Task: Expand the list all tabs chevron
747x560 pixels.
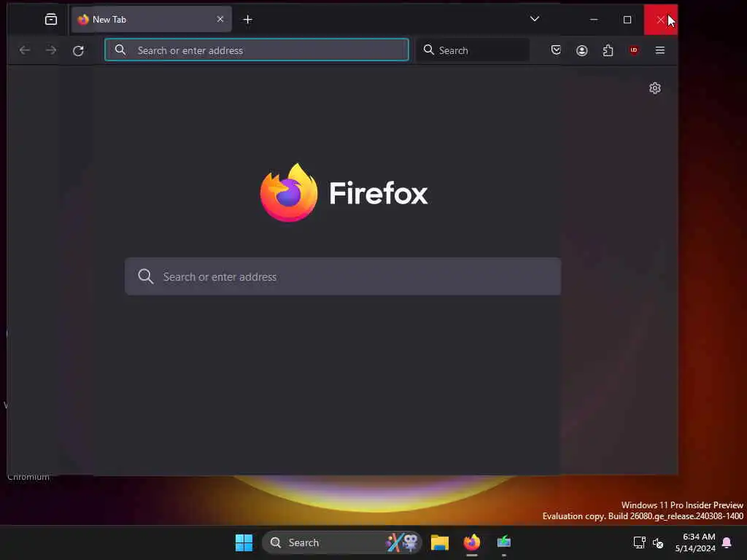Action: click(535, 19)
